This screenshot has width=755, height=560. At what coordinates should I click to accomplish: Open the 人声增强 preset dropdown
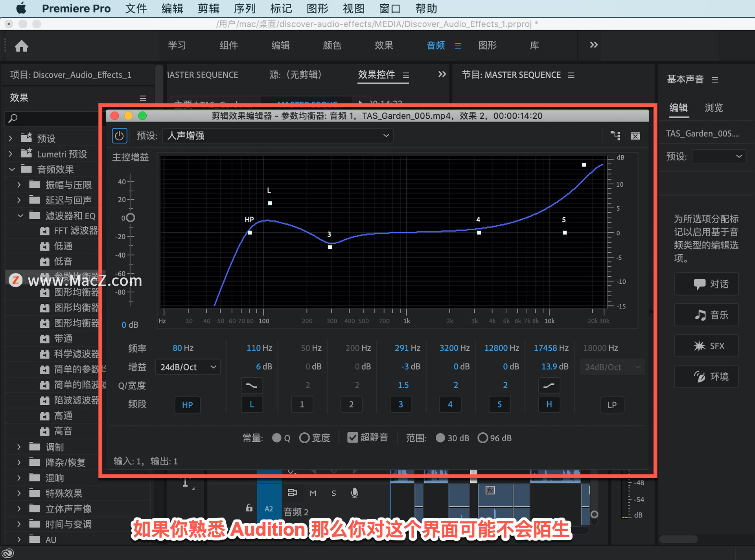pyautogui.click(x=278, y=136)
